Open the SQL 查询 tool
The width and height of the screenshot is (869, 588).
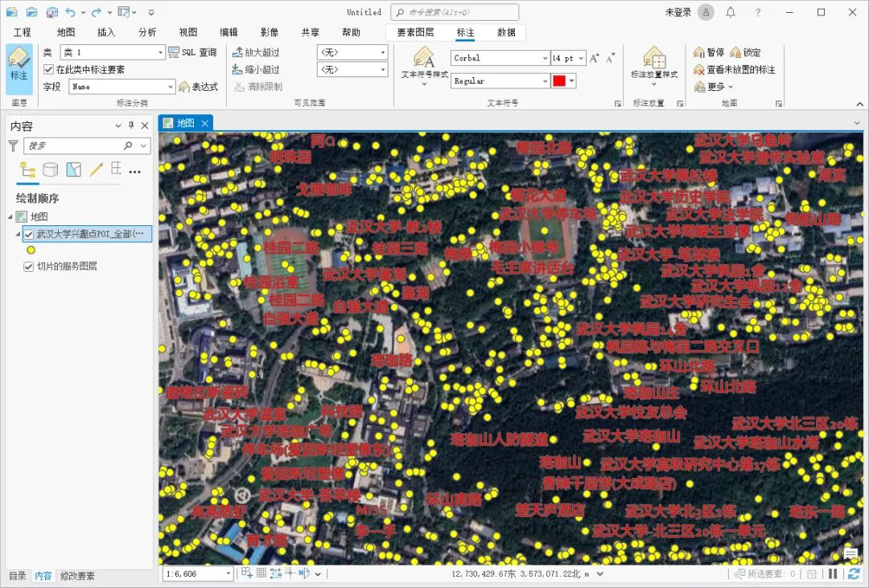pyautogui.click(x=192, y=52)
